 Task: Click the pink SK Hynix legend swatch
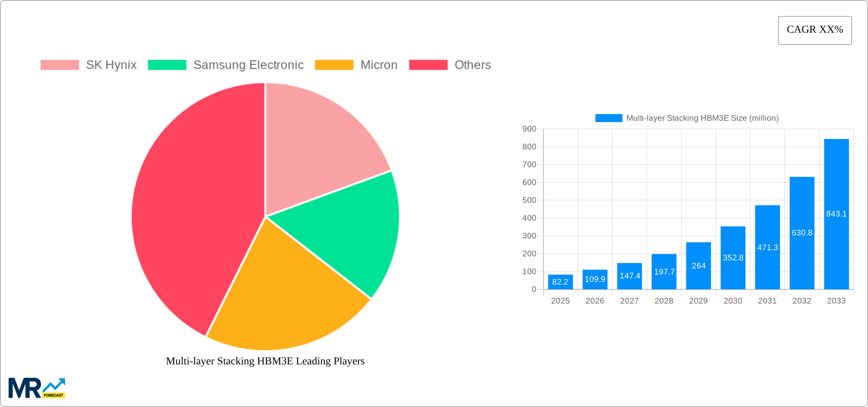point(59,65)
